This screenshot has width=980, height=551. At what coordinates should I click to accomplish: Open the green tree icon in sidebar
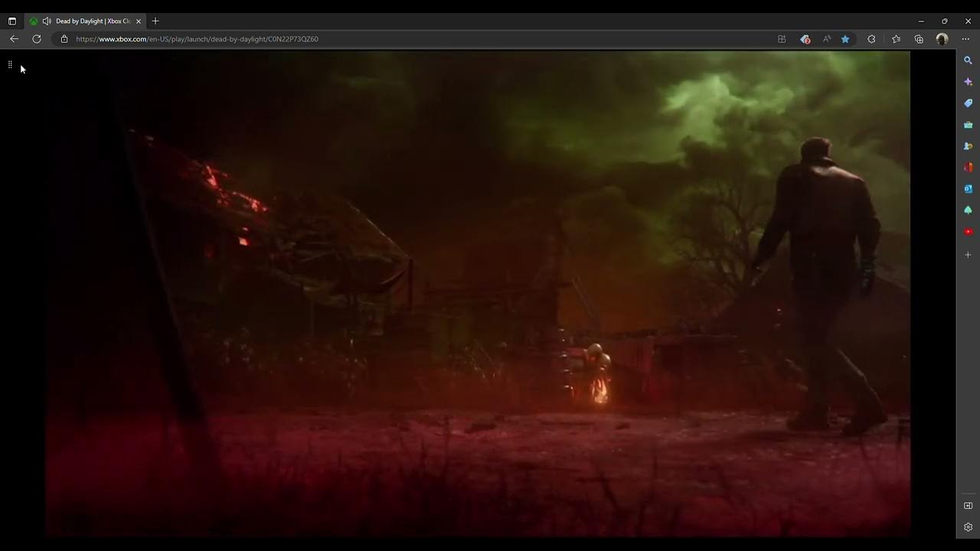pos(968,210)
